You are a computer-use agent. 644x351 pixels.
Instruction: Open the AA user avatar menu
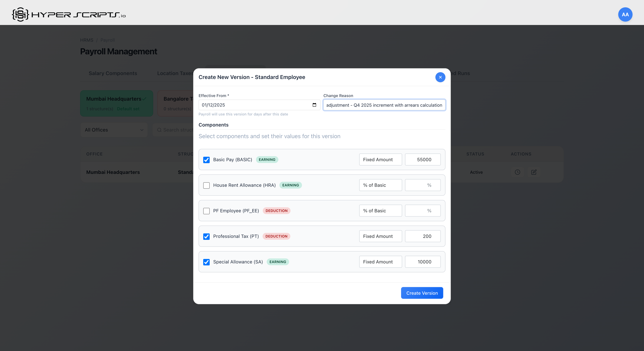[625, 14]
